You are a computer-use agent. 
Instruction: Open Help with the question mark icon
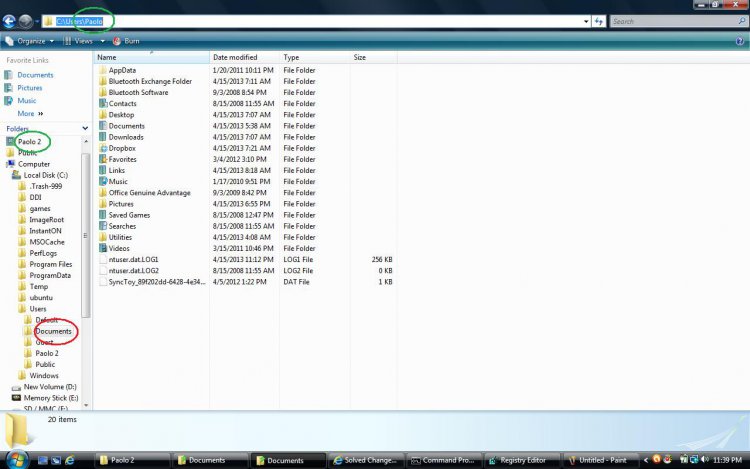click(x=740, y=41)
